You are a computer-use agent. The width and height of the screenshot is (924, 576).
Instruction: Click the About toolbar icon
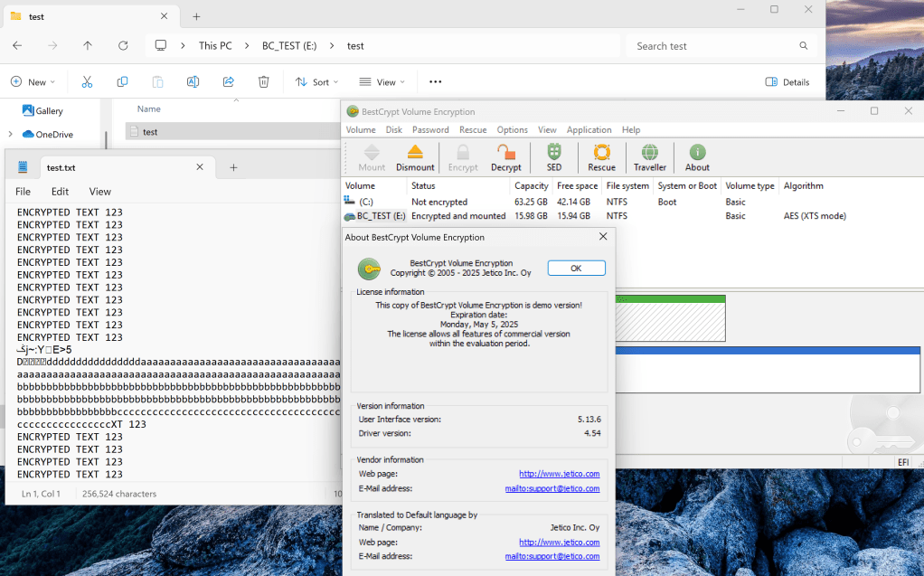[x=697, y=156]
